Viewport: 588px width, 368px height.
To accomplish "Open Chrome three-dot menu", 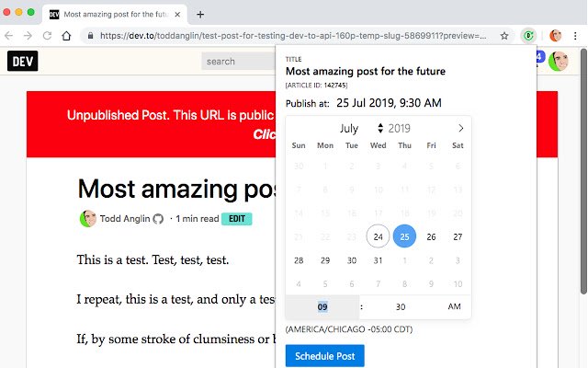I will coord(575,36).
